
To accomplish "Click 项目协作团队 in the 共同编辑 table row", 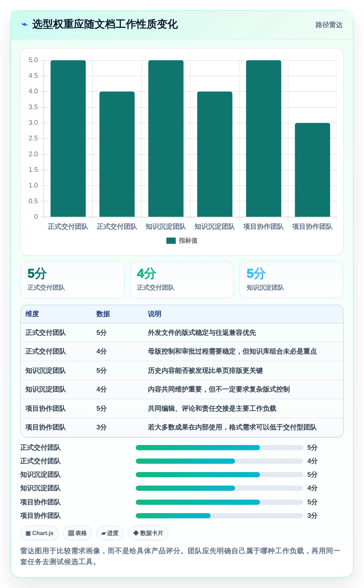I will click(46, 409).
